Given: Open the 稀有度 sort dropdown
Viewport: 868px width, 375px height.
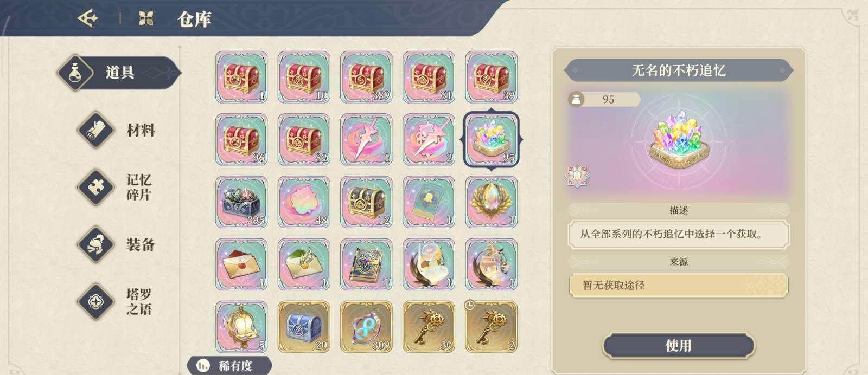Looking at the screenshot, I should [228, 366].
